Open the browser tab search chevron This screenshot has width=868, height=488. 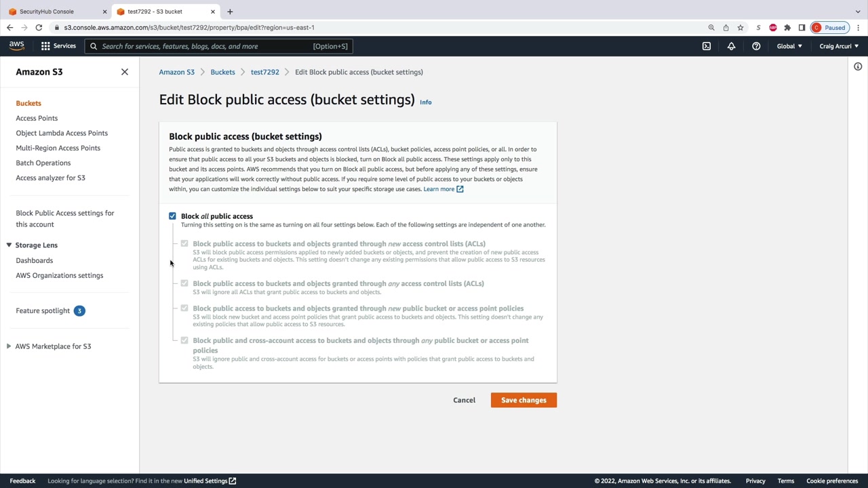point(858,12)
